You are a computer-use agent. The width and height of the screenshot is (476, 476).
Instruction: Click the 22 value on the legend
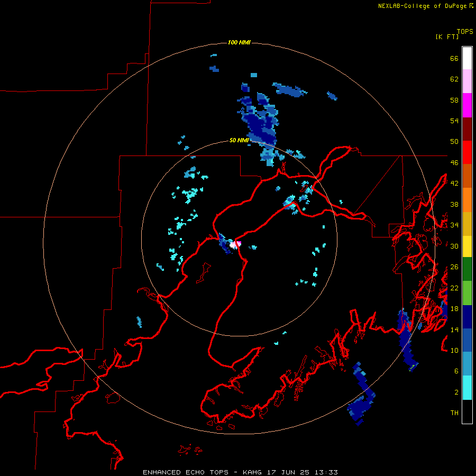coord(454,288)
